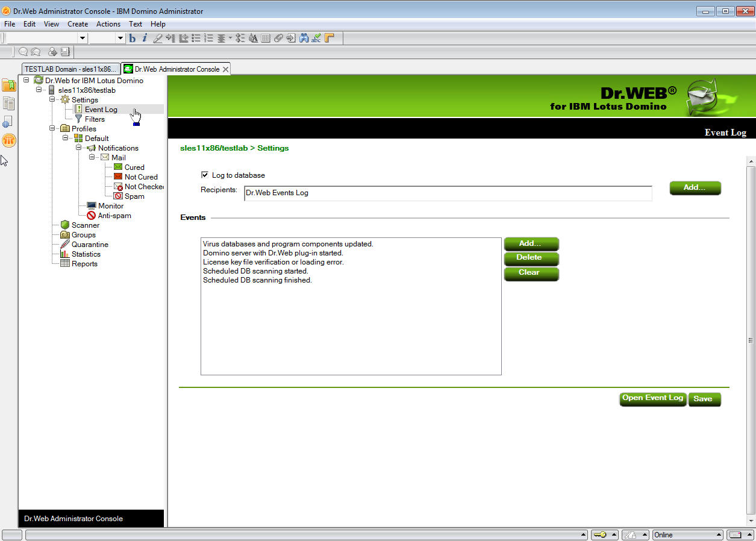This screenshot has height=541, width=756.
Task: Collapse the Dr.Web for IBM Lotus Domino node
Action: tap(27, 80)
